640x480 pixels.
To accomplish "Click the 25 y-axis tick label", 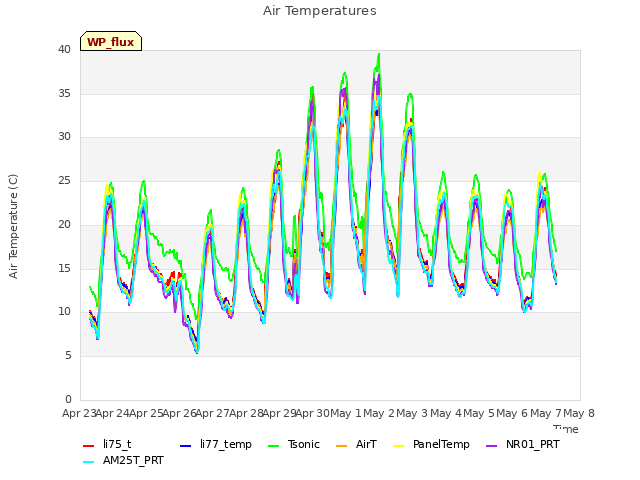I will point(64,180).
